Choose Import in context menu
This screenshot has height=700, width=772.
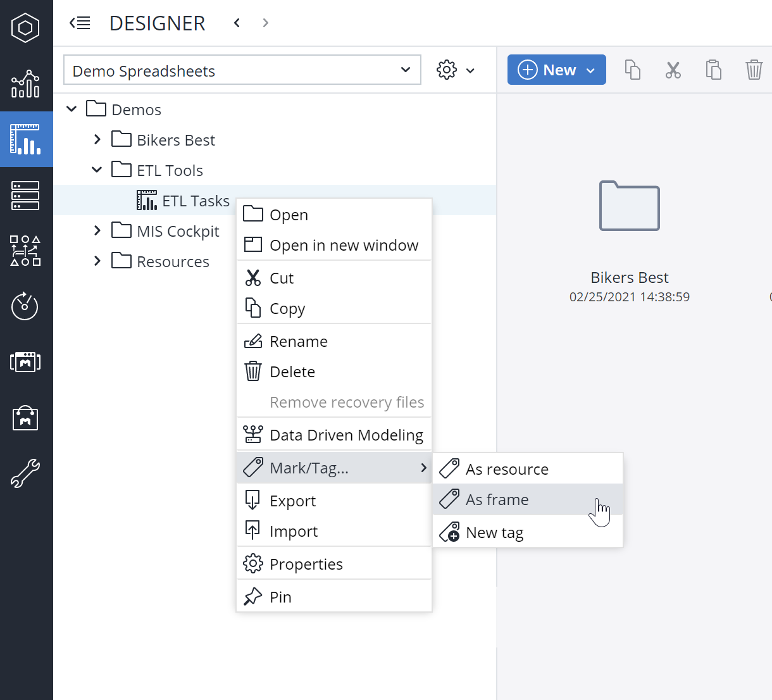click(334, 531)
